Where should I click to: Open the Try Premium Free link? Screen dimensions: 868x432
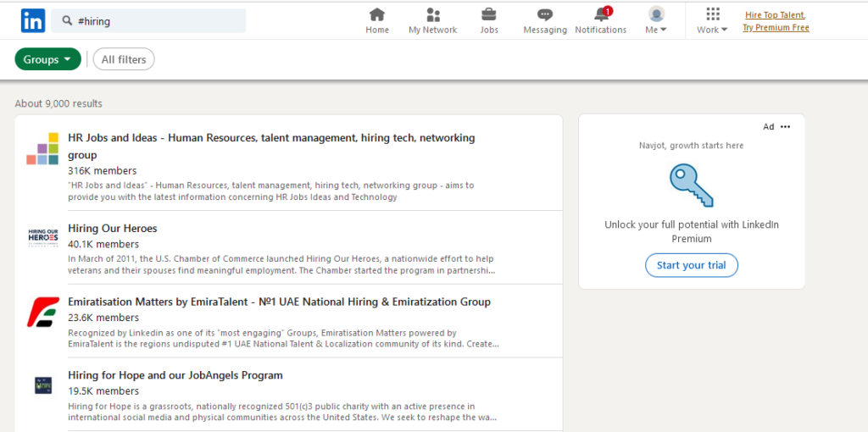[x=776, y=28]
